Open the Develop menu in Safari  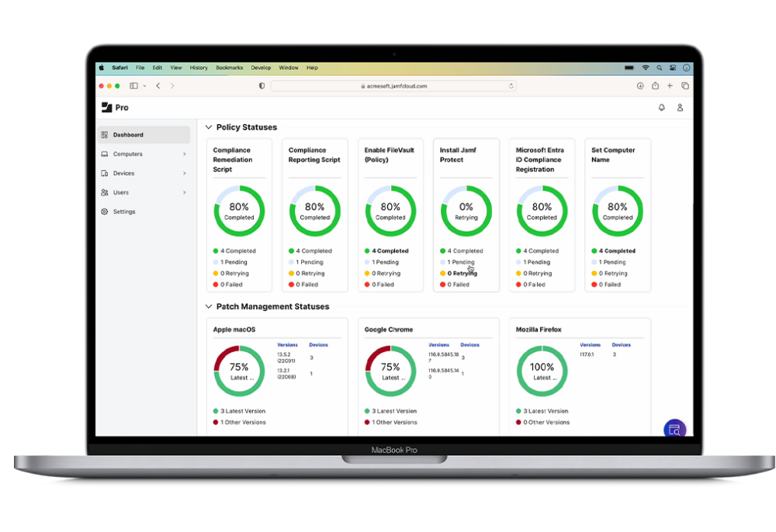click(261, 67)
